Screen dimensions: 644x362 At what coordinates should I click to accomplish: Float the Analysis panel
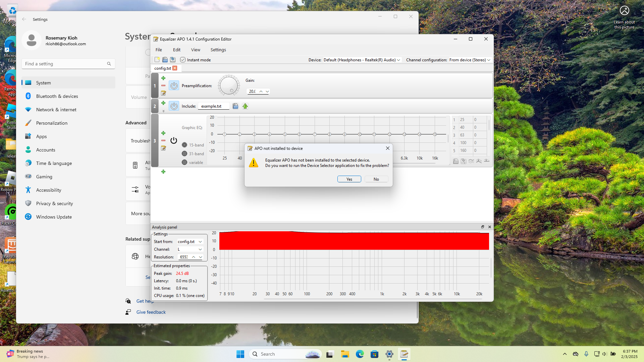(x=483, y=227)
